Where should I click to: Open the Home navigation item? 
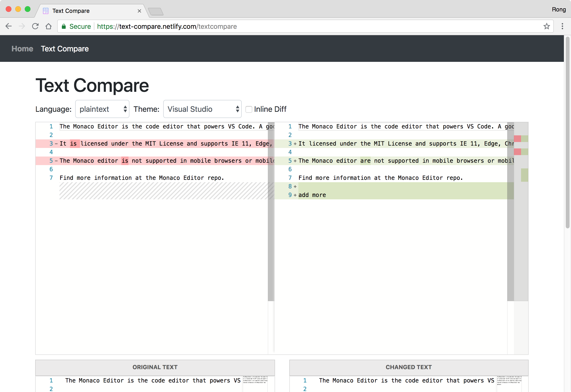22,49
